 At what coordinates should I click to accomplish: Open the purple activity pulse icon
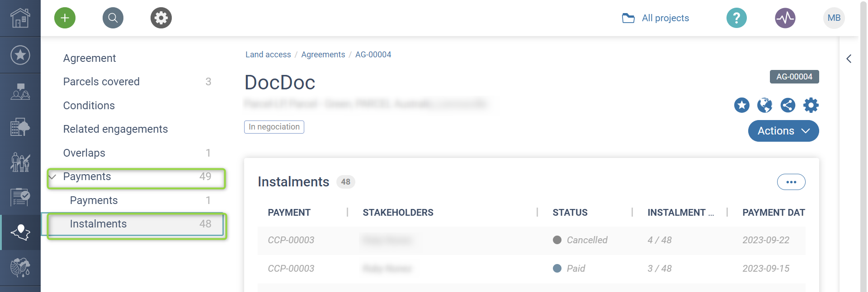(x=785, y=18)
